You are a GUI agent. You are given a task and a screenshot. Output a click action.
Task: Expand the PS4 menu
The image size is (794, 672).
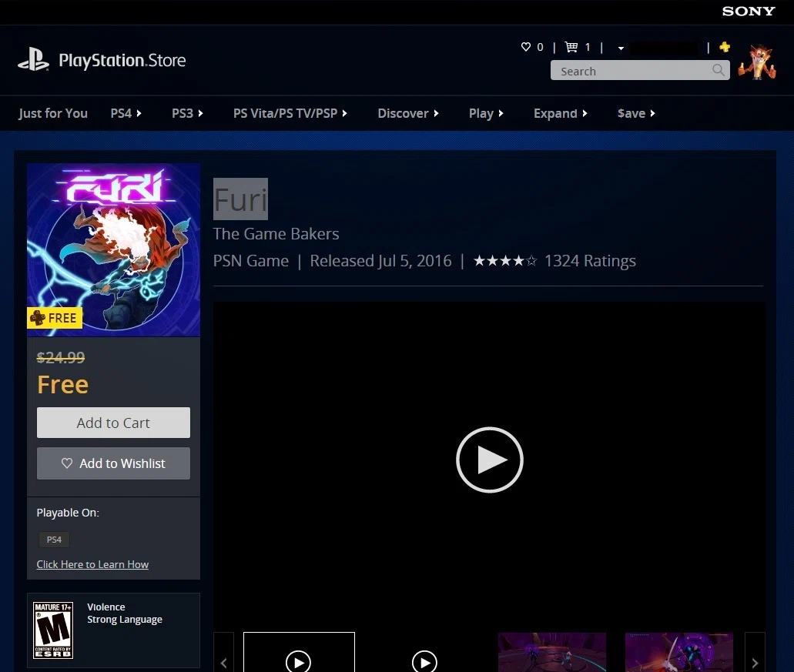point(126,113)
